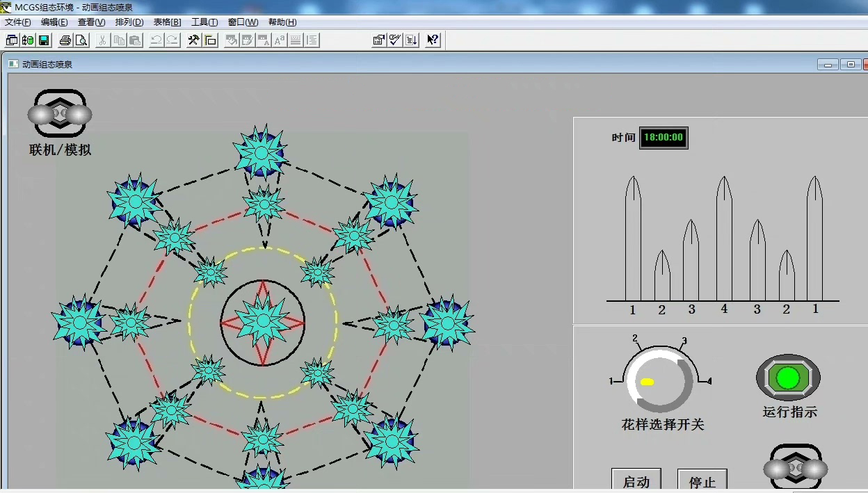The width and height of the screenshot is (868, 493).
Task: Click the tallest water column labeled 4
Action: coord(724,239)
